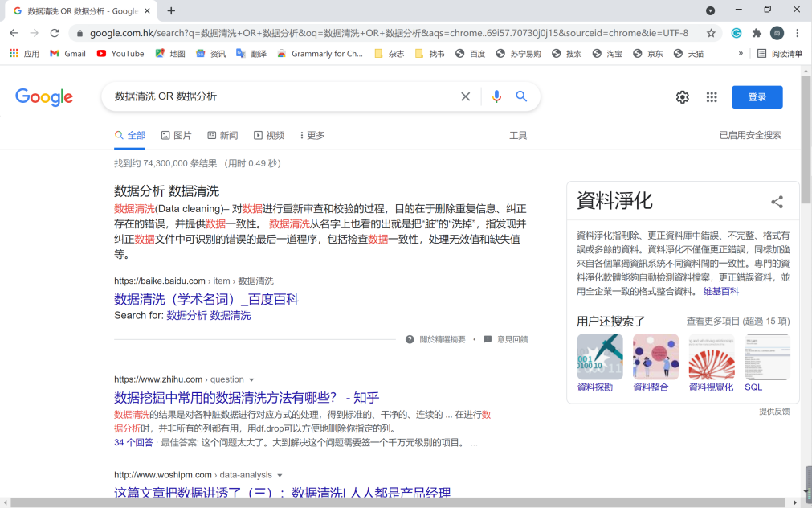The width and height of the screenshot is (812, 508).
Task: Expand the 更多 more menu
Action: pyautogui.click(x=312, y=136)
